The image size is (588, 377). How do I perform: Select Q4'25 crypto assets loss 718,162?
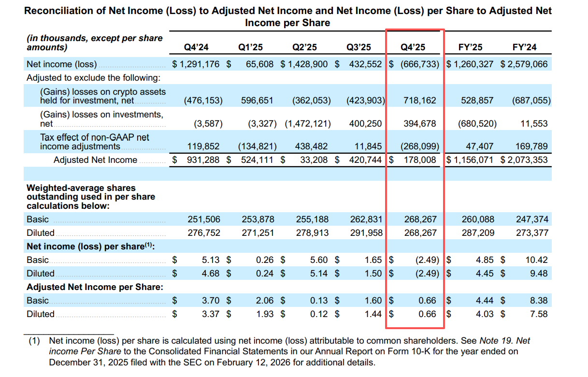(x=419, y=101)
